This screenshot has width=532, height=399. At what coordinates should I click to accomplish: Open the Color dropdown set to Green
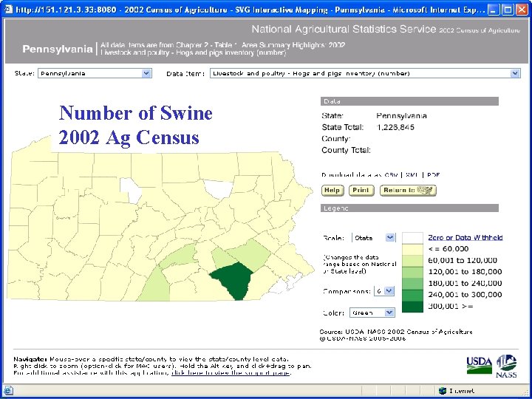[x=372, y=313]
